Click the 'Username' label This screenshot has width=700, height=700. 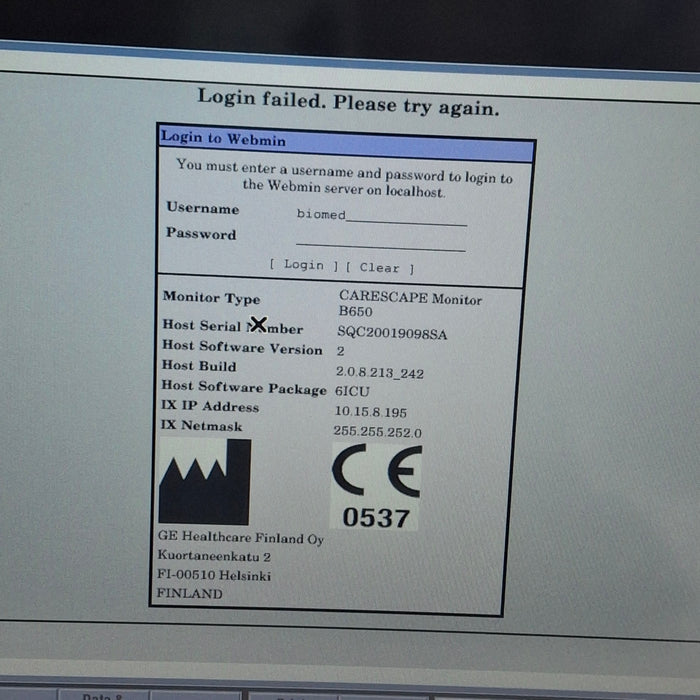[x=203, y=208]
